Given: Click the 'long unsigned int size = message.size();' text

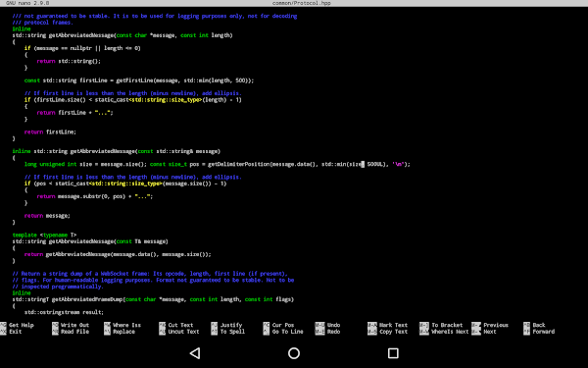Looking at the screenshot, I should pos(85,165).
